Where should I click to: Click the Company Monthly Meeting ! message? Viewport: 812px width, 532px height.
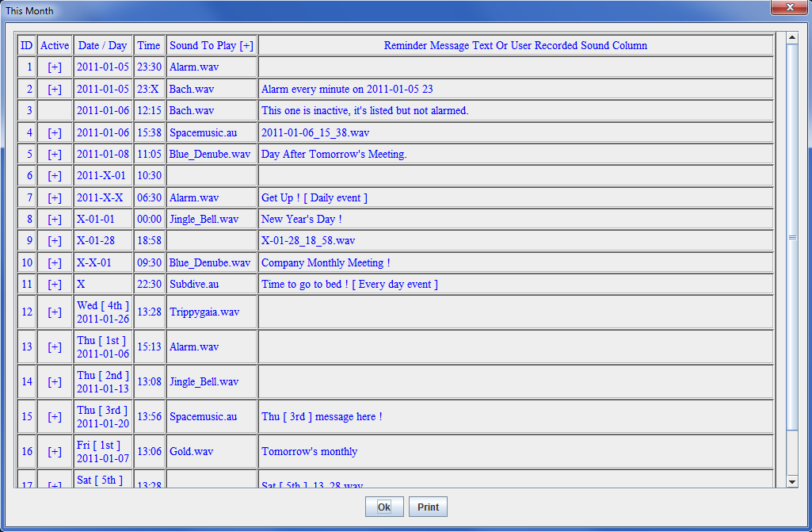pos(326,263)
